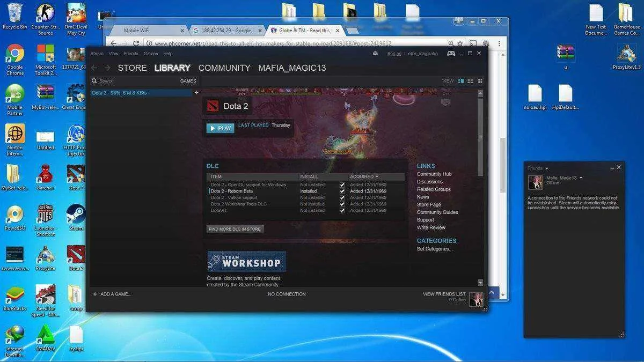This screenshot has width=644, height=362.
Task: Click the user avatar beside View Friends List
Action: [476, 299]
